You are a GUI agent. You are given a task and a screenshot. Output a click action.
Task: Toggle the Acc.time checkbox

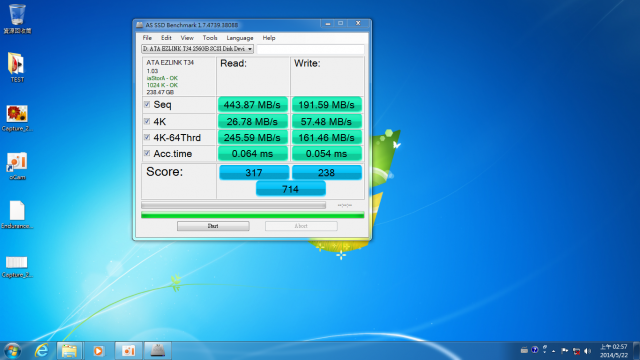point(147,153)
